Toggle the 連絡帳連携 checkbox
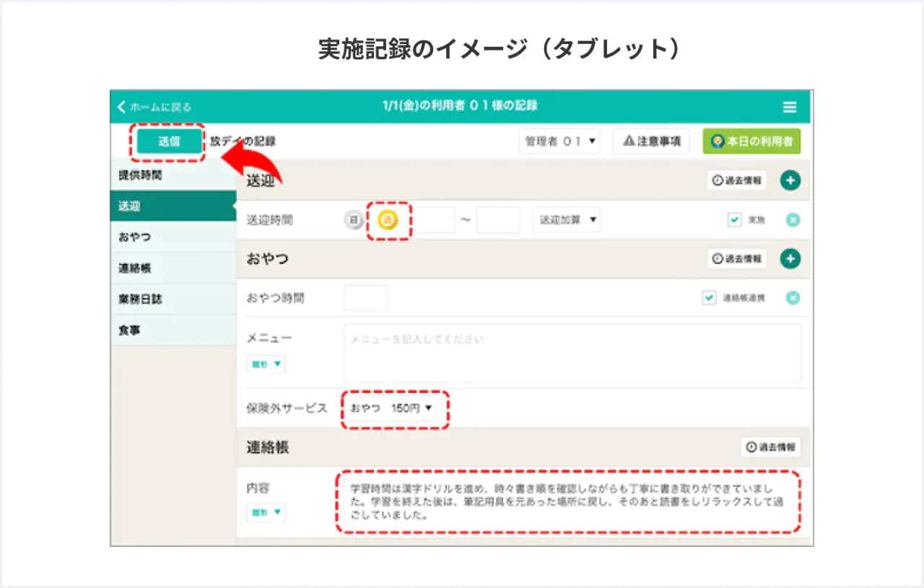Image resolution: width=924 pixels, height=588 pixels. [x=710, y=298]
